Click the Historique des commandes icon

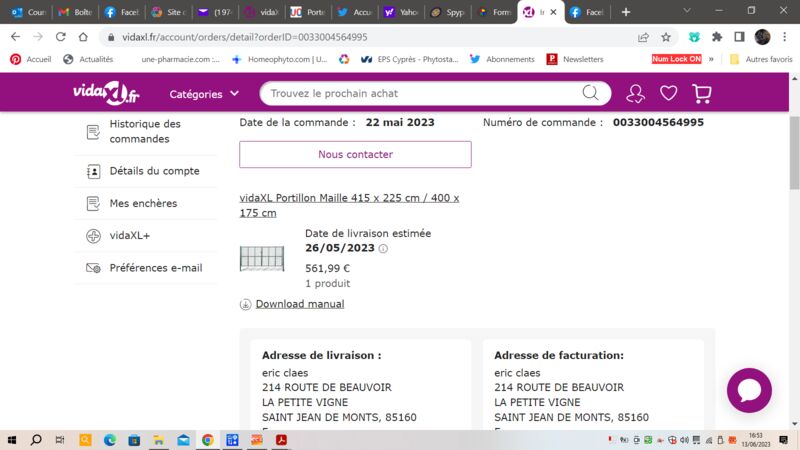tap(93, 132)
